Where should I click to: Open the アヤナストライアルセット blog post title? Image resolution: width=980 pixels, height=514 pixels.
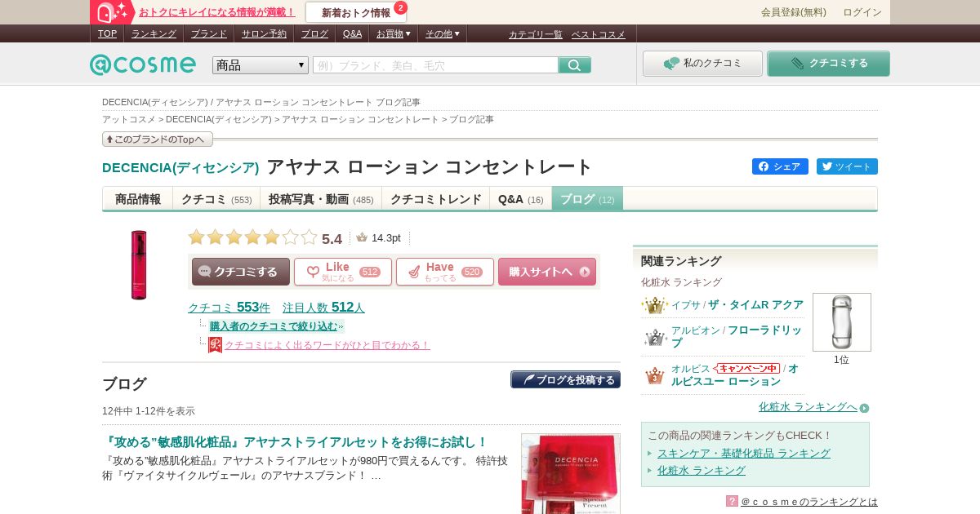point(296,441)
